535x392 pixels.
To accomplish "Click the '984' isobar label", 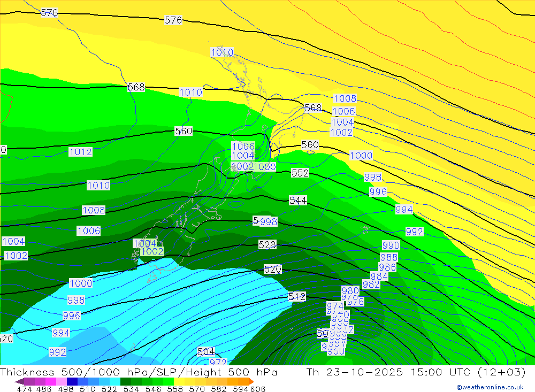I will 379,276.
